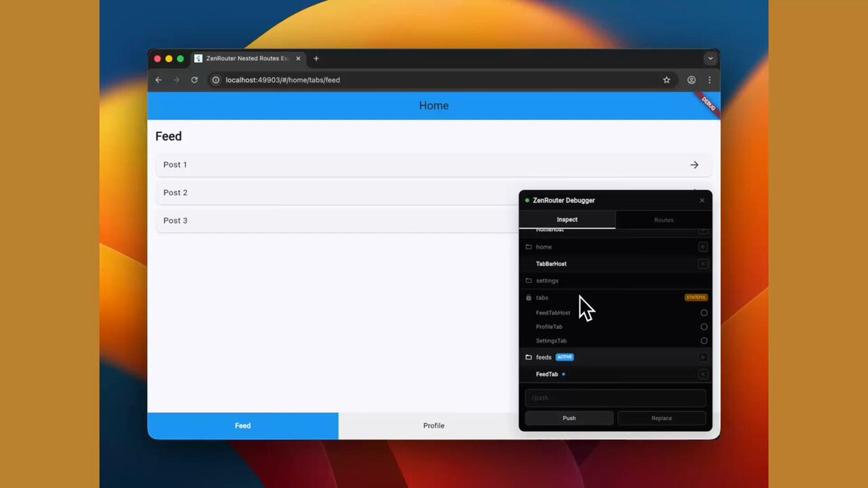
Task: Click the ZenRouter Debugger title text
Action: click(564, 200)
